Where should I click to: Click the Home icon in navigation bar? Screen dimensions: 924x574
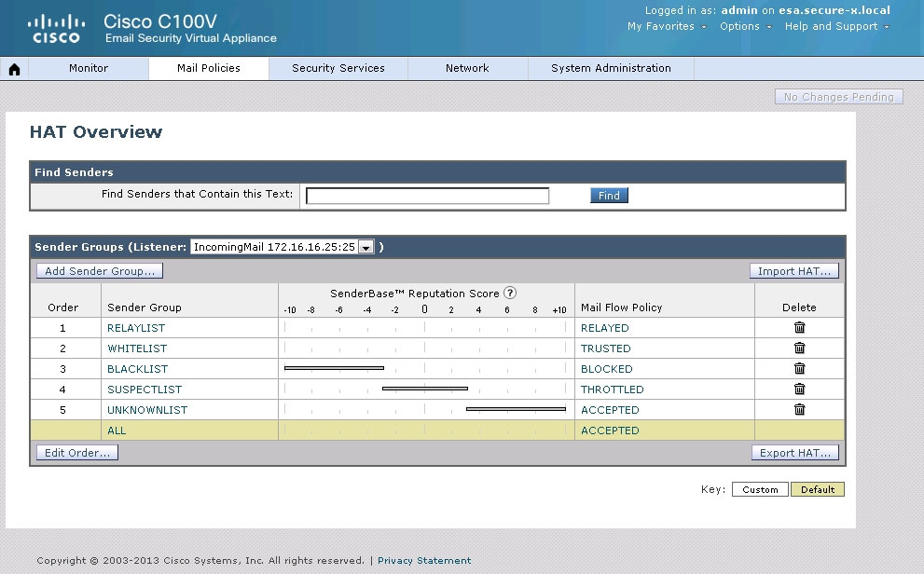point(14,69)
